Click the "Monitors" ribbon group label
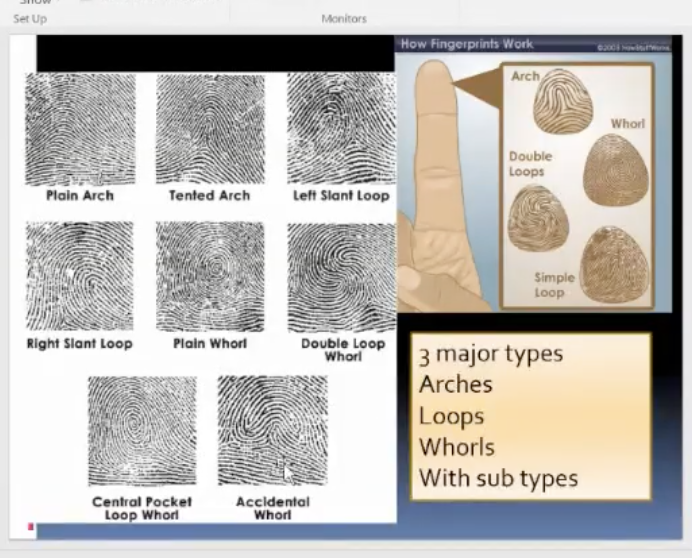692x558 pixels. (x=344, y=19)
